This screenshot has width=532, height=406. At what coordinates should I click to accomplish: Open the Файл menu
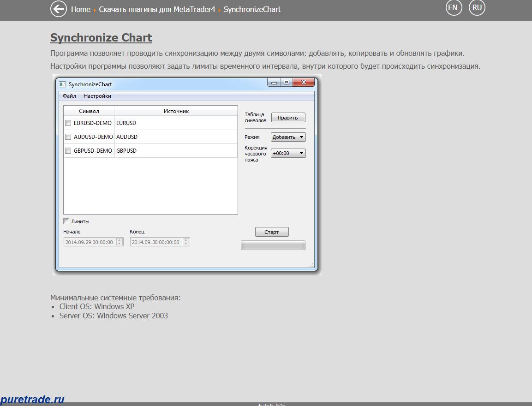(69, 96)
